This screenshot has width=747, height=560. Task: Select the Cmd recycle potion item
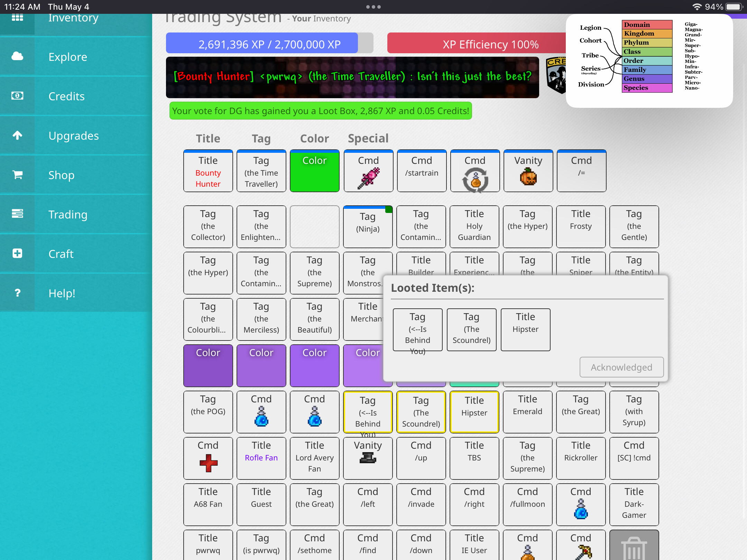(475, 171)
